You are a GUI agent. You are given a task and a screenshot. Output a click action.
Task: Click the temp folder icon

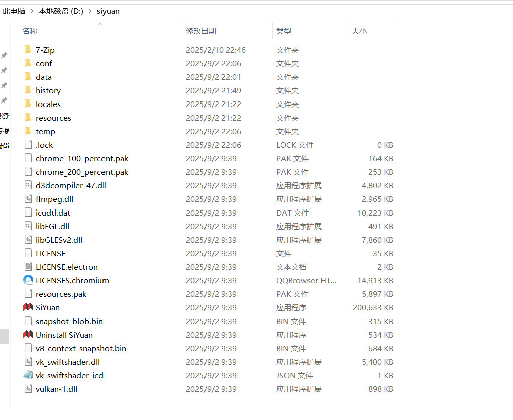(x=28, y=131)
